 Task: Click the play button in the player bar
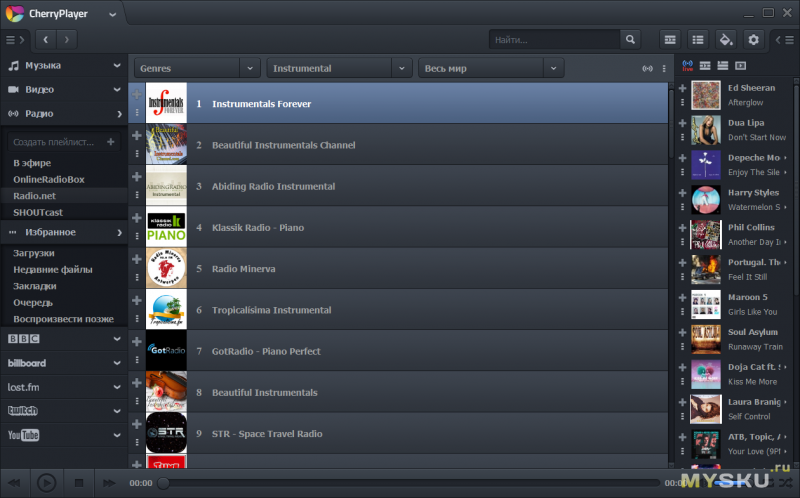46,483
